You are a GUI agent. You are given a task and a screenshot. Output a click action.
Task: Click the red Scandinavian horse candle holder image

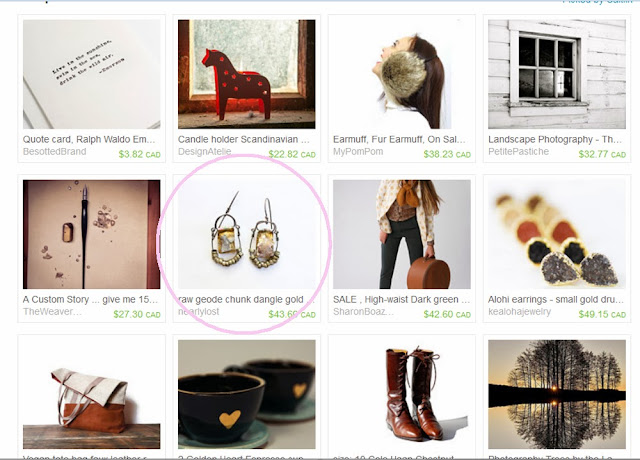[x=247, y=74]
